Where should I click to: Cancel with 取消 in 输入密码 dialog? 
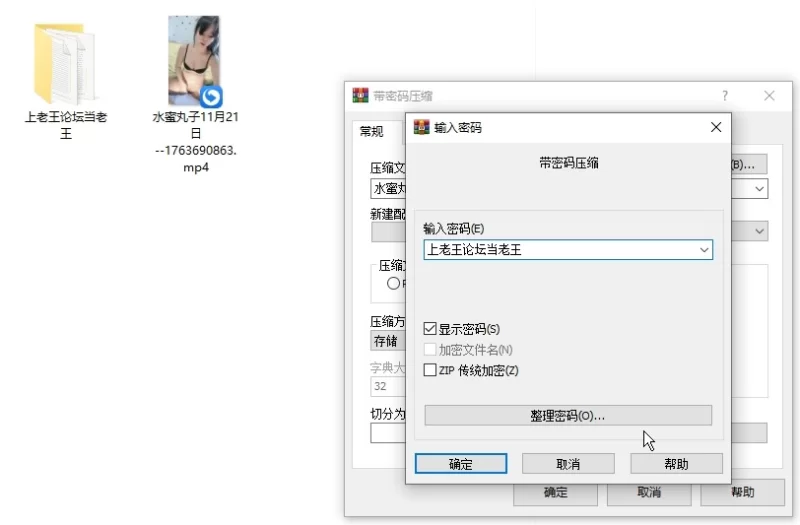[x=568, y=464]
